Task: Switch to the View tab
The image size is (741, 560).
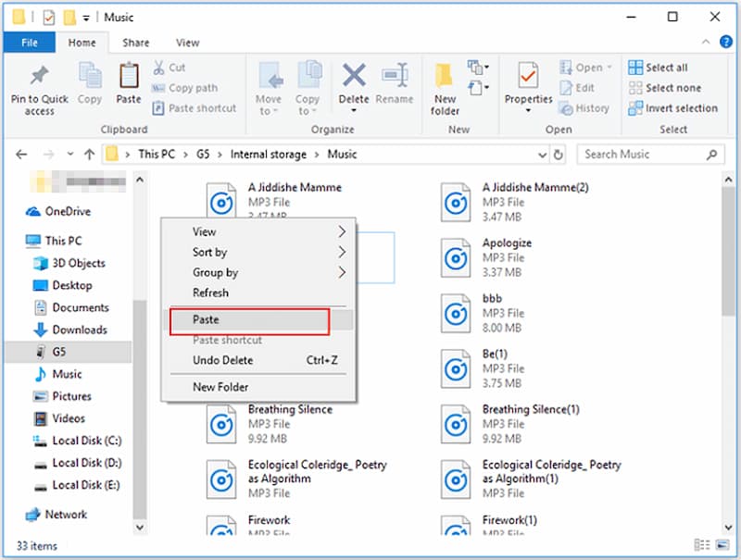Action: point(188,43)
